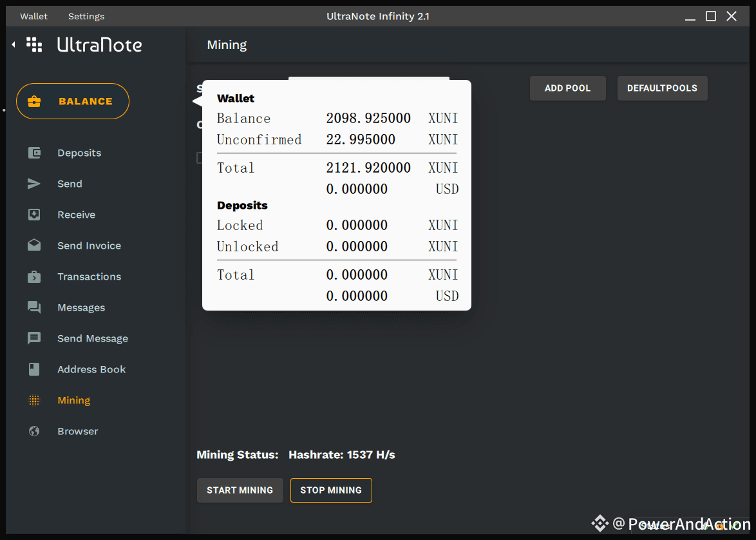Viewport: 756px width, 540px height.
Task: Click the Transactions briefcase icon
Action: click(x=34, y=276)
